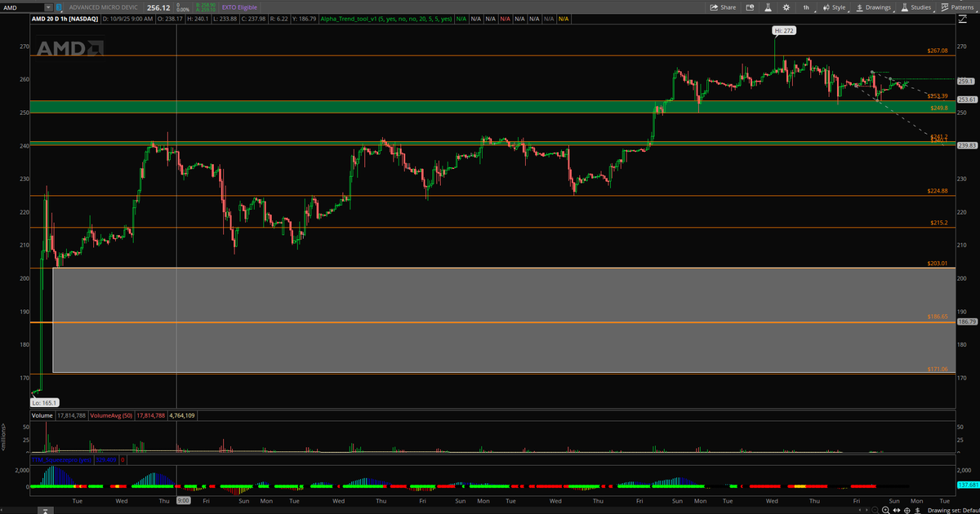The height and width of the screenshot is (514, 980).
Task: Click the $203.01 price level label
Action: pyautogui.click(x=938, y=263)
